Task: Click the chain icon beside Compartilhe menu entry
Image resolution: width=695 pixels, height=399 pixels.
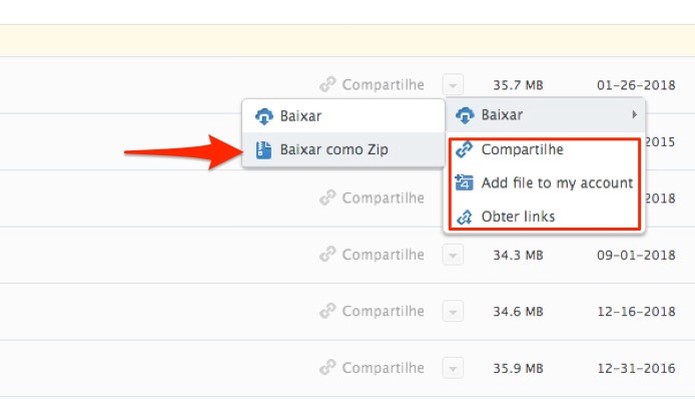Action: (x=464, y=150)
